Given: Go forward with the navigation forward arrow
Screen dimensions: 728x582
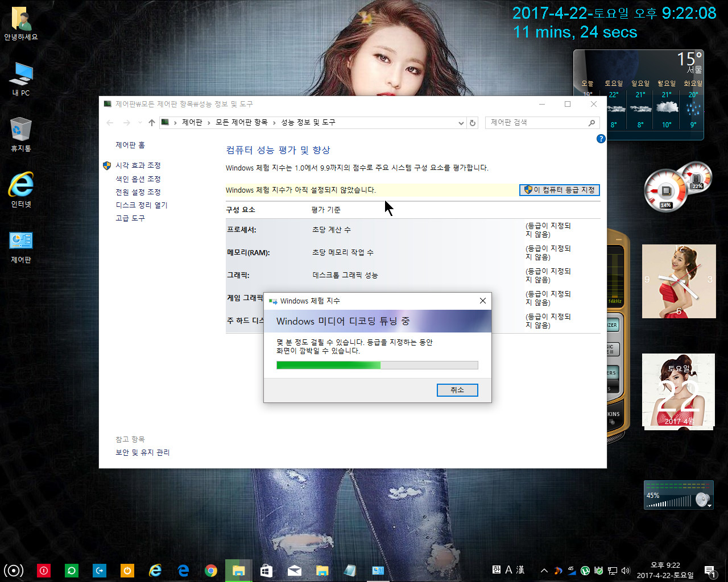Looking at the screenshot, I should pyautogui.click(x=127, y=123).
